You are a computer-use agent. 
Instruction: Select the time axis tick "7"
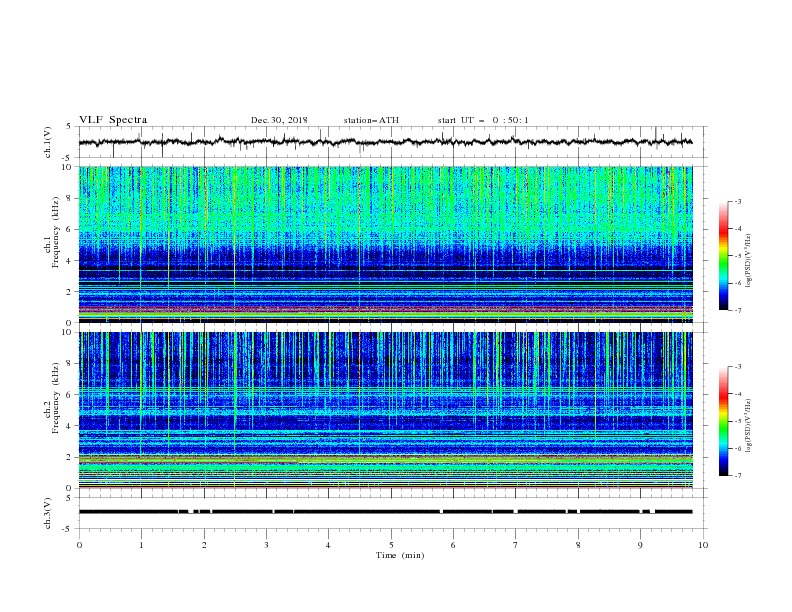(515, 545)
